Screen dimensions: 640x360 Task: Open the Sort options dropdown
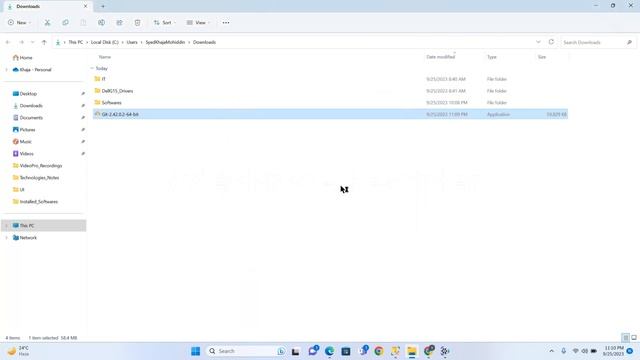[x=165, y=23]
